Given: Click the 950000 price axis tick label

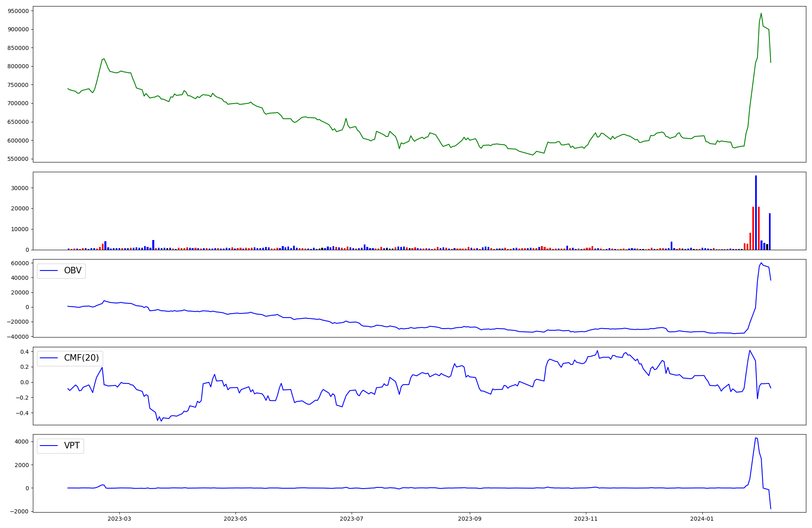Looking at the screenshot, I should (18, 11).
